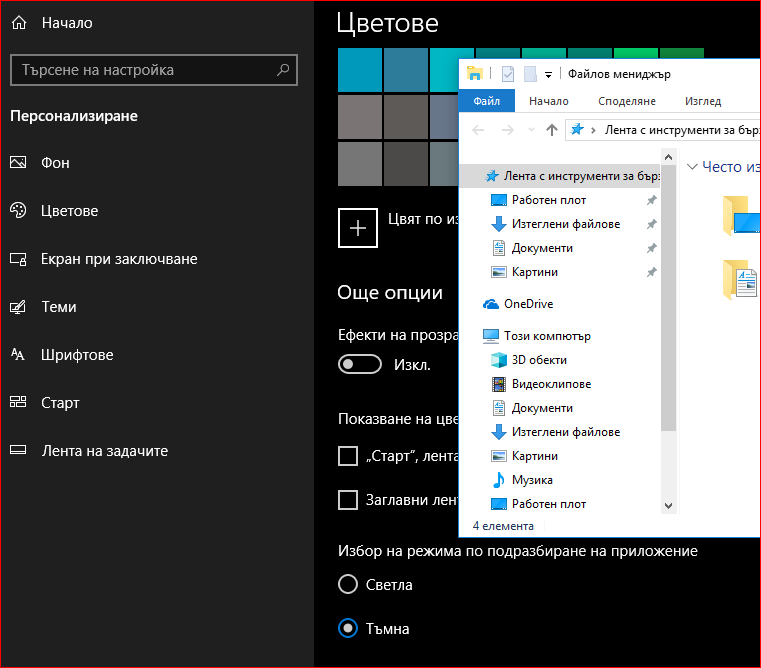Screen dimensions: 761x668
Task: Select the Светла app mode radio button
Action: (x=348, y=584)
